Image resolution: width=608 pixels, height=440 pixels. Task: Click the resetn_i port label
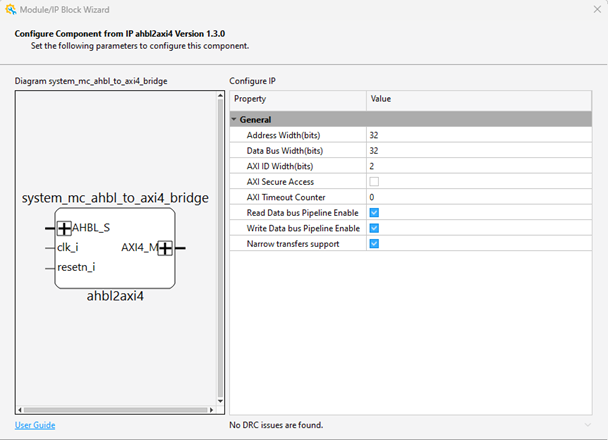pos(76,267)
